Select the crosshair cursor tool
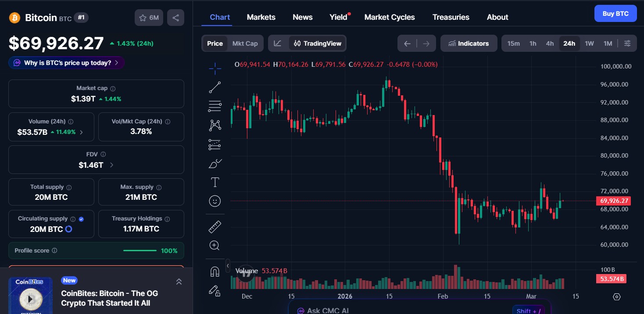The width and height of the screenshot is (644, 314). pos(215,69)
